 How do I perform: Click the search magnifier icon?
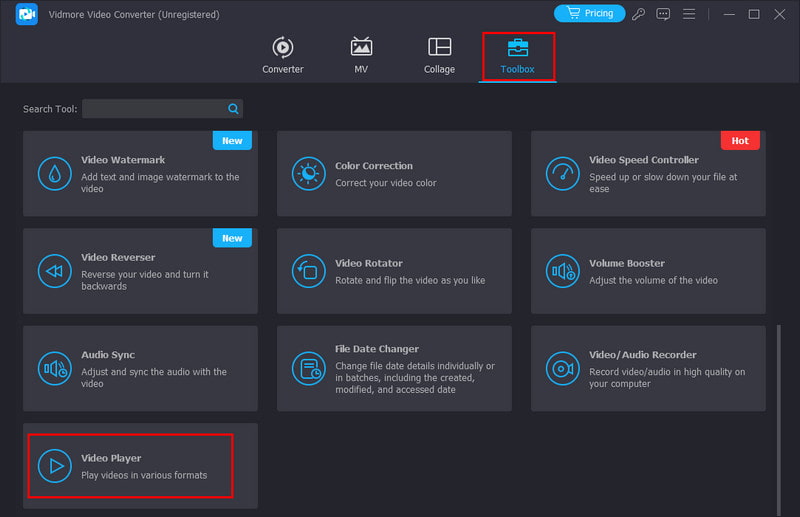click(233, 109)
